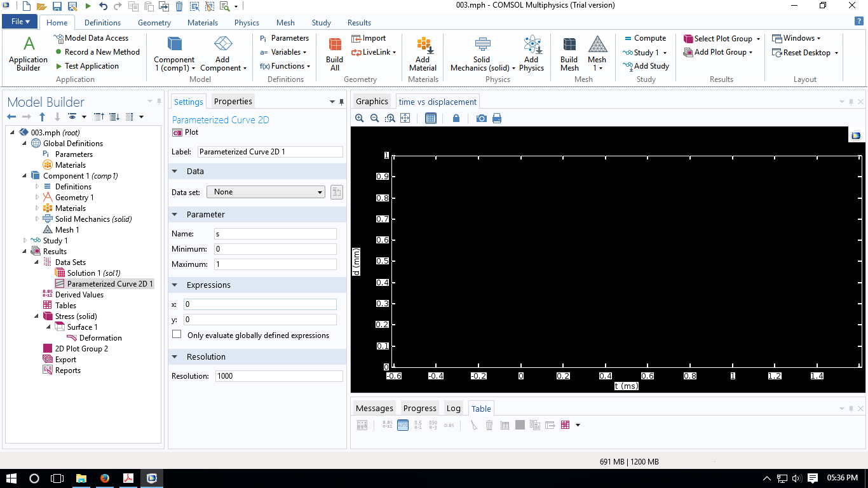The height and width of the screenshot is (488, 868).
Task: Print the plot with the printer icon
Action: coord(497,118)
